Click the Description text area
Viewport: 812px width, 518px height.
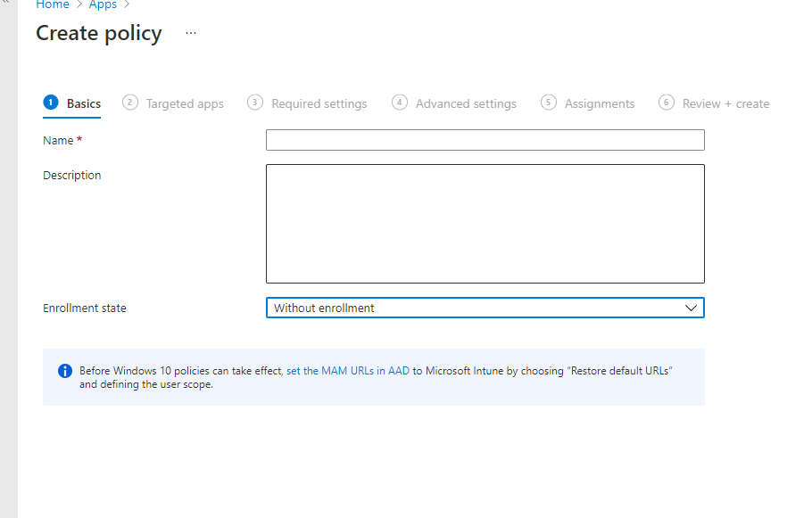[485, 223]
